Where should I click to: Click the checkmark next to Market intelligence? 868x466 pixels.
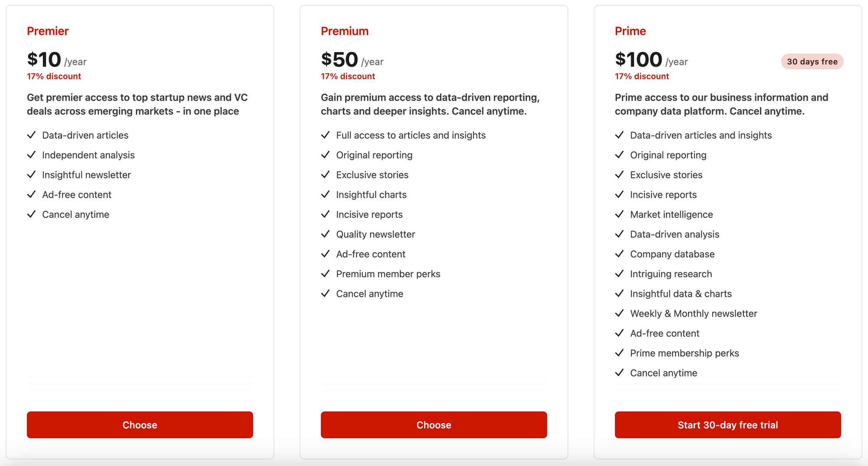point(619,214)
